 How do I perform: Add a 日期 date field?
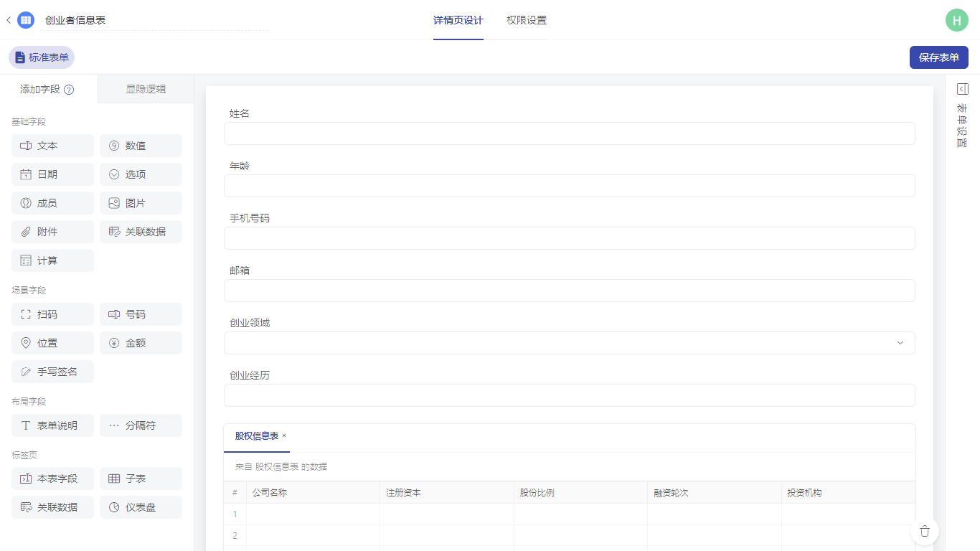coord(52,174)
